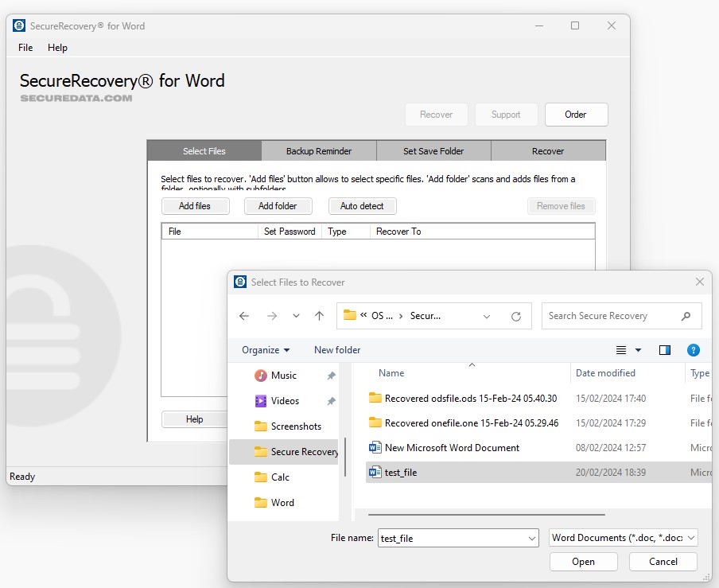719x588 pixels.
Task: Click the refresh icon in the address bar
Action: [518, 316]
